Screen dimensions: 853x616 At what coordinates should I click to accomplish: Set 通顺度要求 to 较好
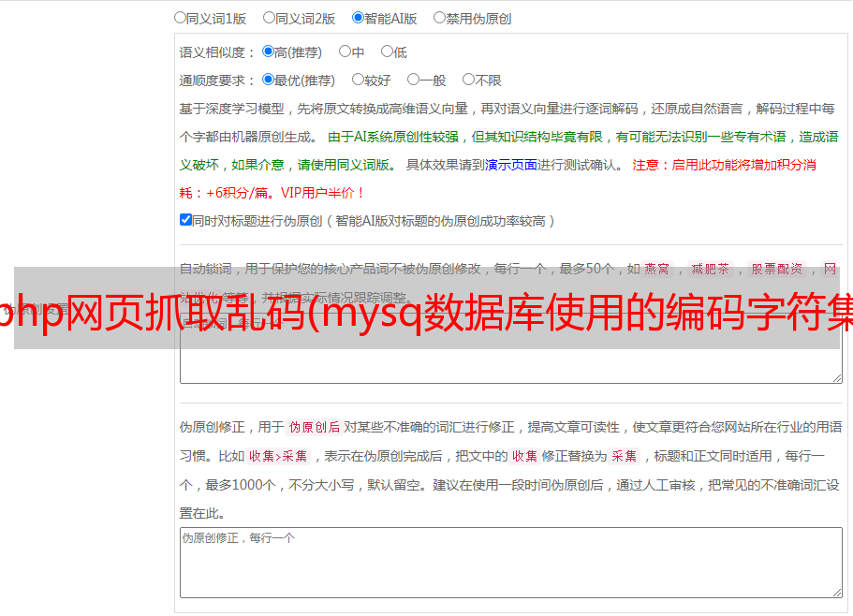tap(358, 80)
